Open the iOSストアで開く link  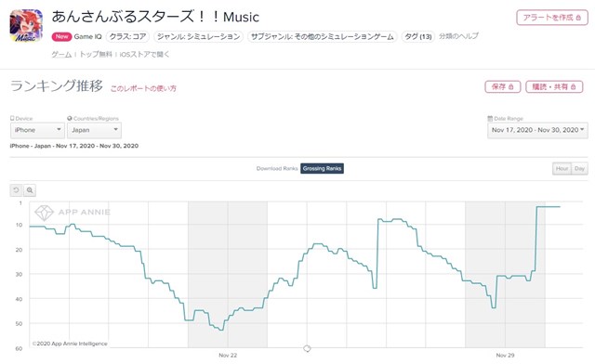(145, 55)
